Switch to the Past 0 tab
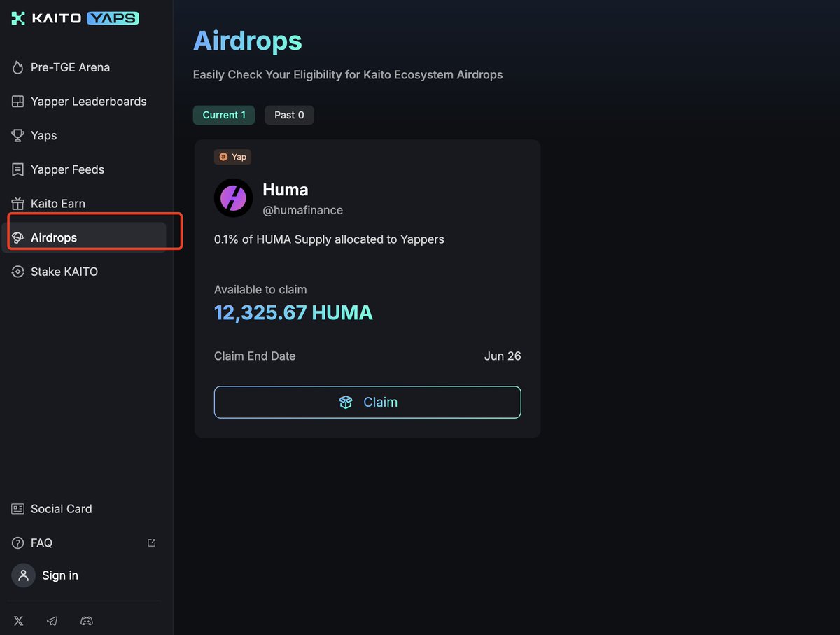Screen dimensions: 840x635 (289, 115)
